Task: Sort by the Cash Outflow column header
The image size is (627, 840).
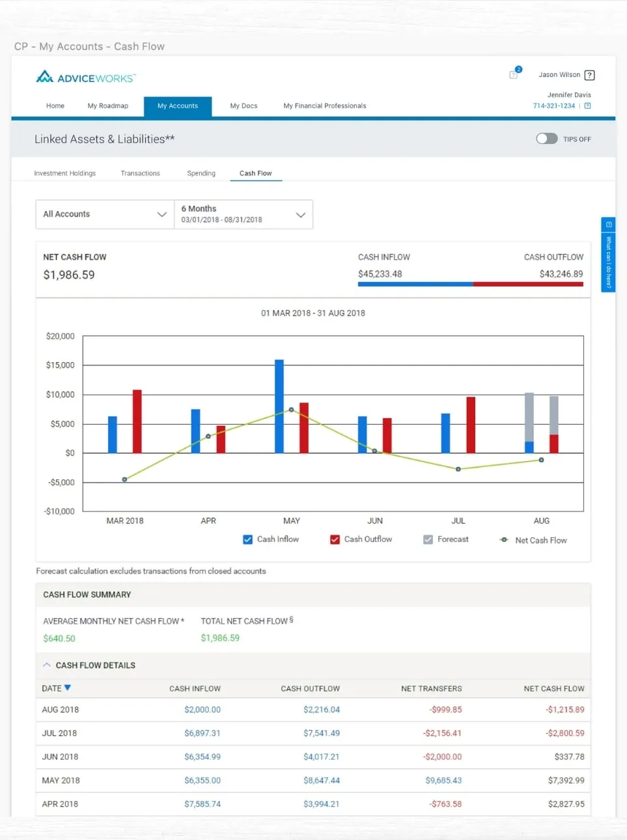Action: (311, 688)
